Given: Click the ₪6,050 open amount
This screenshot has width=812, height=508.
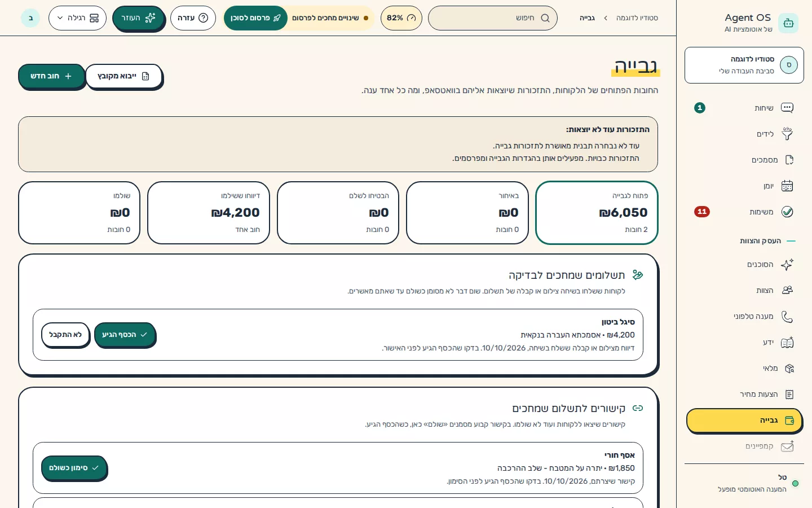Looking at the screenshot, I should tap(623, 213).
